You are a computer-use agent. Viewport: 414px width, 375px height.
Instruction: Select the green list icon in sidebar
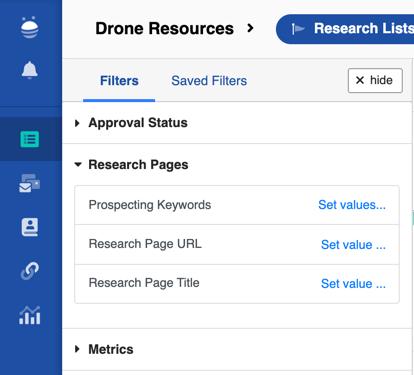point(30,139)
